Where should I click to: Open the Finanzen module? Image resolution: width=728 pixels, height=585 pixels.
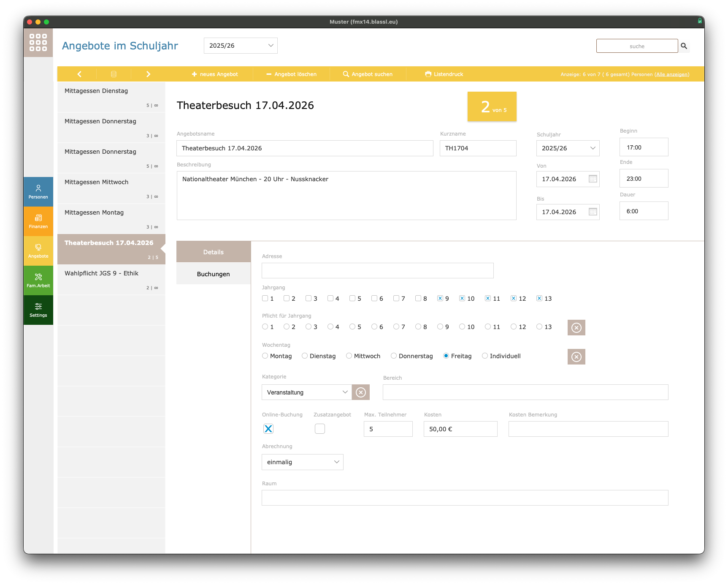pyautogui.click(x=38, y=221)
